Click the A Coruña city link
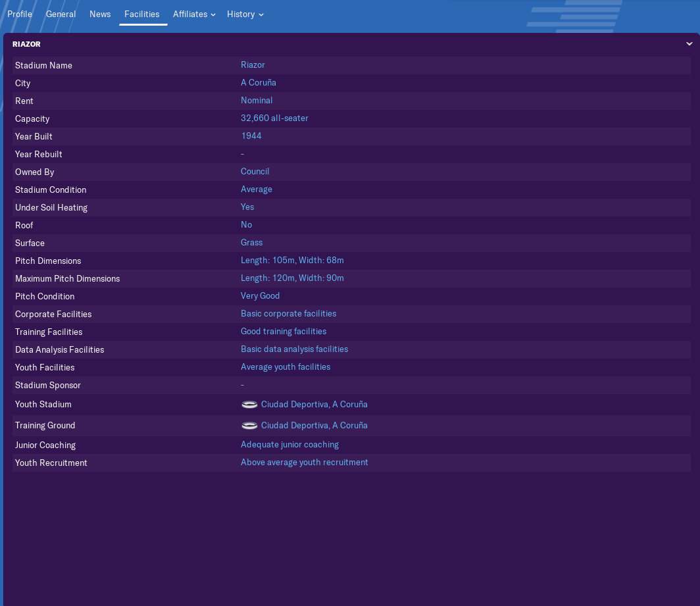The width and height of the screenshot is (700, 606). 259,83
